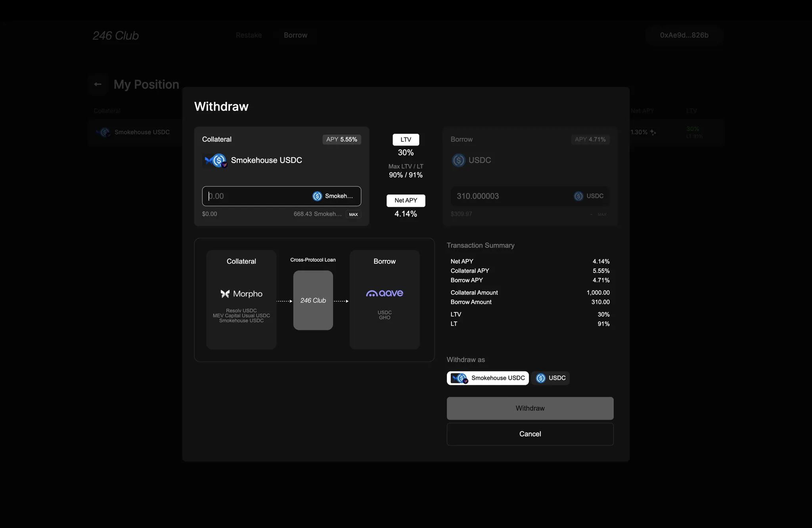This screenshot has width=812, height=528.
Task: Click the sparkle icon next to 1.30%
Action: coord(653,132)
